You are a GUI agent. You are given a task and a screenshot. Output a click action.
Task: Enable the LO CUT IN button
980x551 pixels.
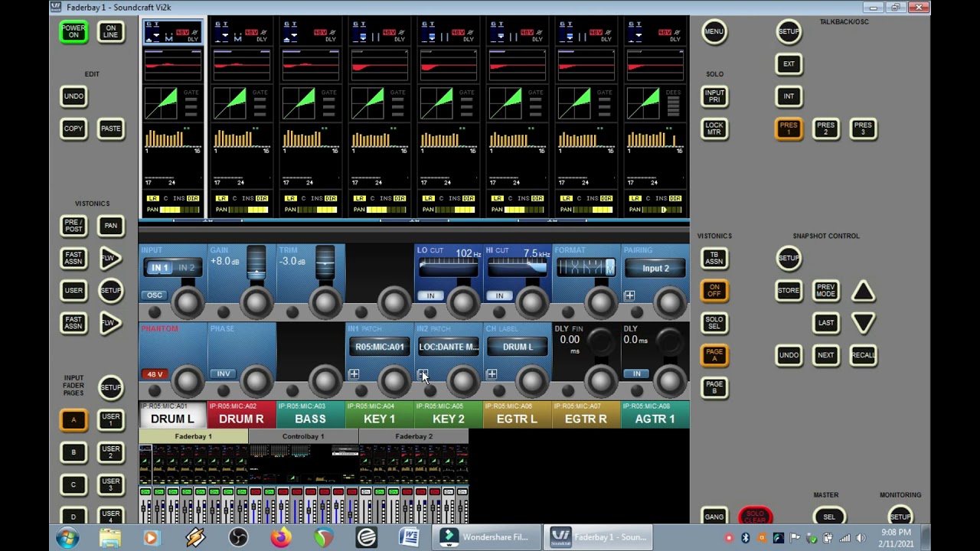click(430, 295)
